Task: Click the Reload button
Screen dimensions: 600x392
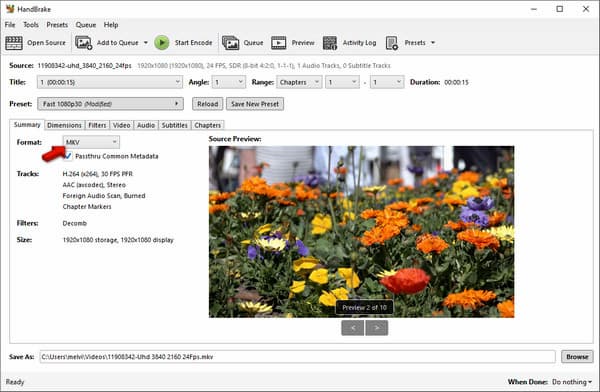Action: [207, 104]
